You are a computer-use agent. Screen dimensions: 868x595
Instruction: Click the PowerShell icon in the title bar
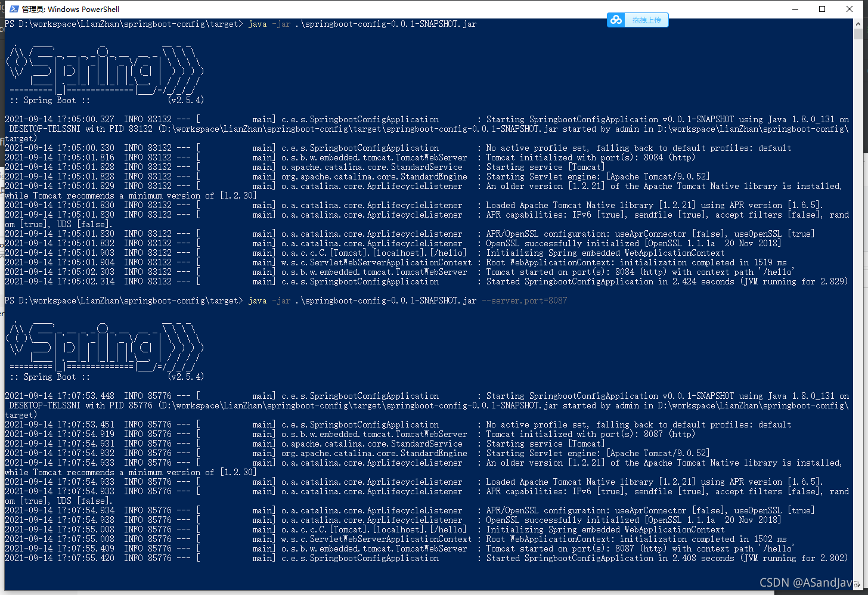pyautogui.click(x=14, y=9)
